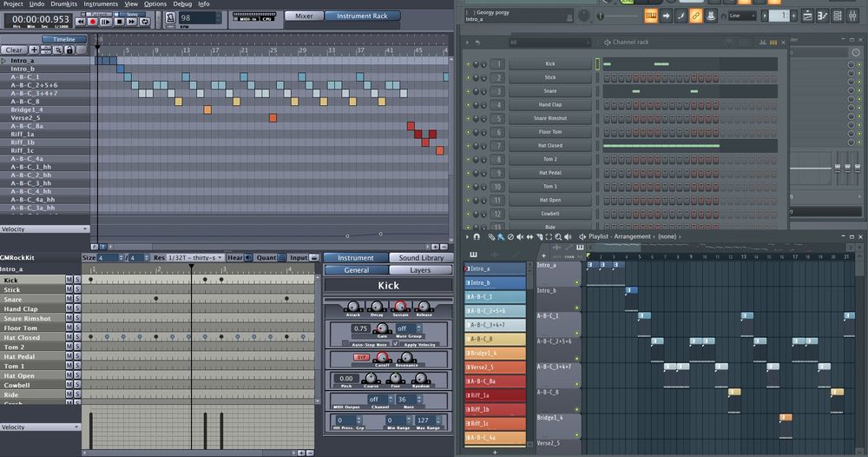Open the pattern editor Velocity dropdown
Image resolution: width=868 pixels, height=457 pixels.
(x=41, y=427)
